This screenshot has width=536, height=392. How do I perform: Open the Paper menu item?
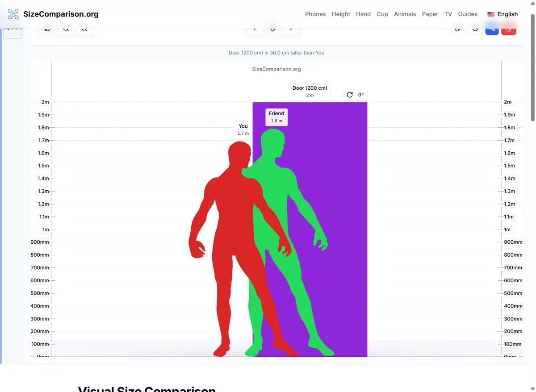[430, 14]
